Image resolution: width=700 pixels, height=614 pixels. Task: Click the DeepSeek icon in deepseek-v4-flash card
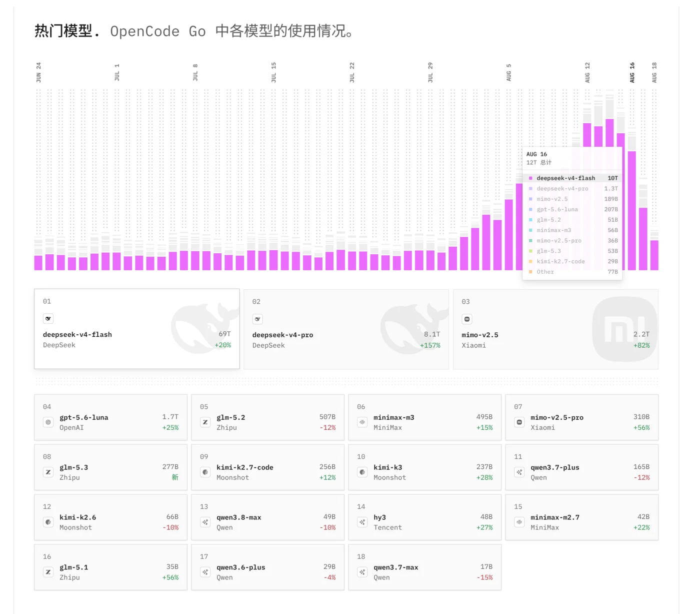(x=48, y=319)
